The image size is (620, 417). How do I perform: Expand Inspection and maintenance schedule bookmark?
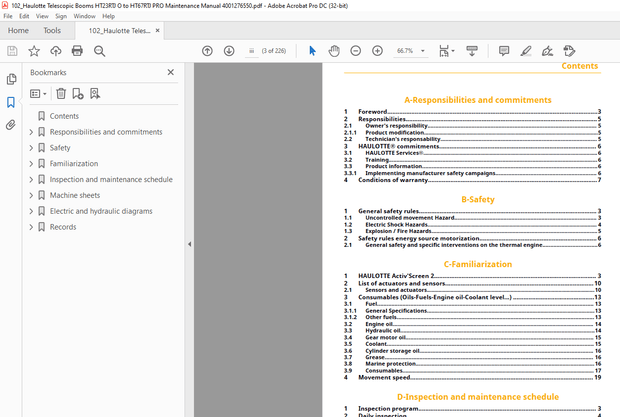[x=31, y=179]
